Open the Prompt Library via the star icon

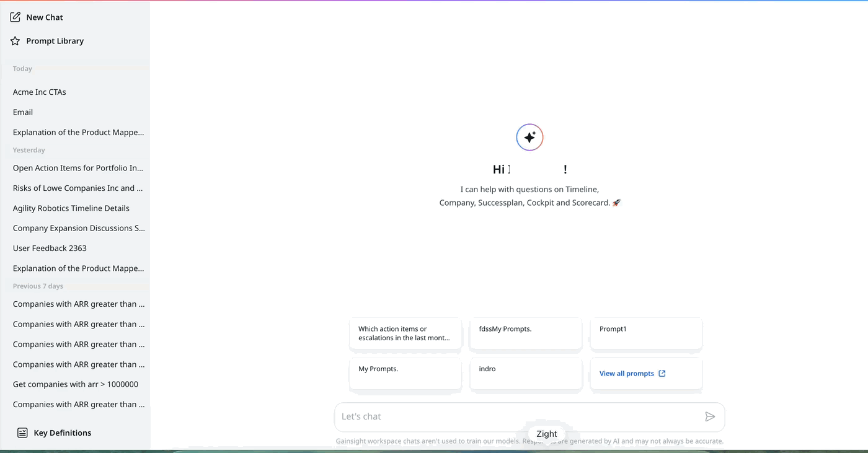click(x=14, y=40)
